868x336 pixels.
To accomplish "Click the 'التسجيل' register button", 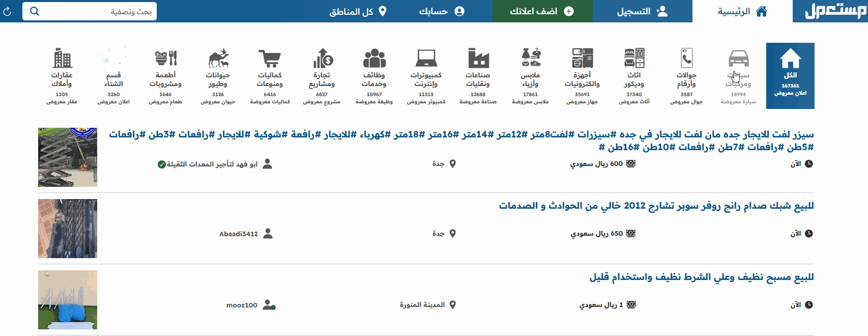I will tap(642, 11).
